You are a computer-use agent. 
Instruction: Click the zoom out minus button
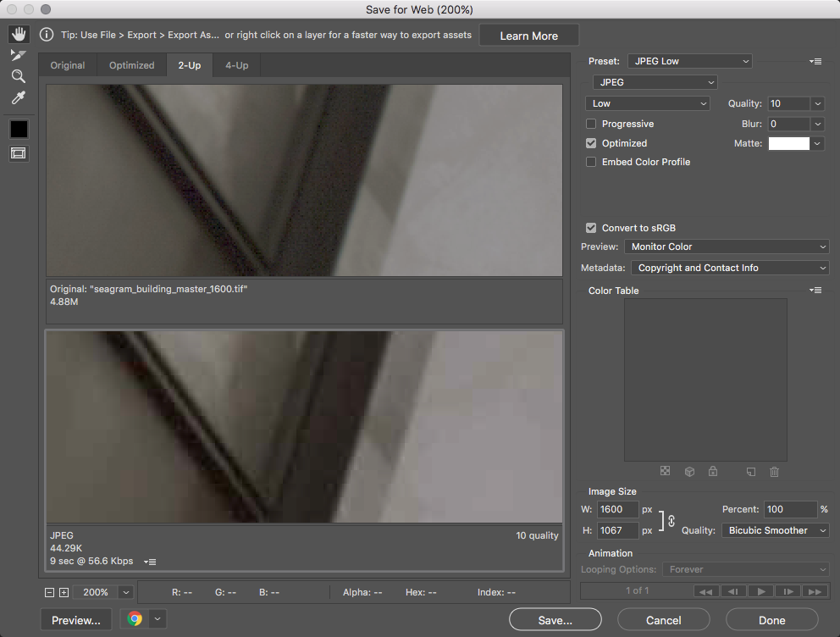(50, 593)
